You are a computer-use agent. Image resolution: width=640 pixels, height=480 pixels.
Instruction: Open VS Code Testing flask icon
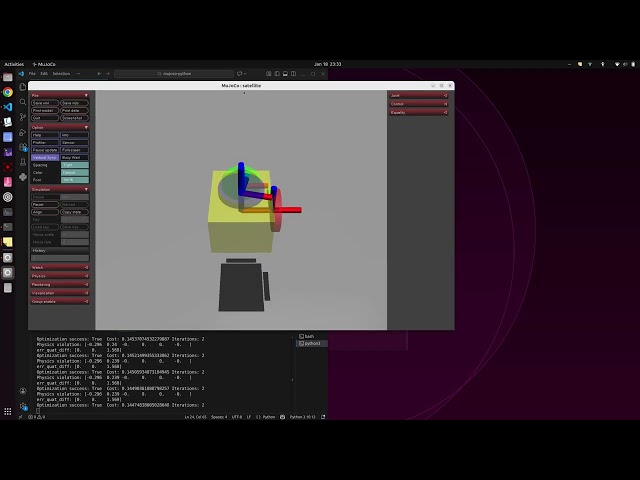tap(23, 162)
